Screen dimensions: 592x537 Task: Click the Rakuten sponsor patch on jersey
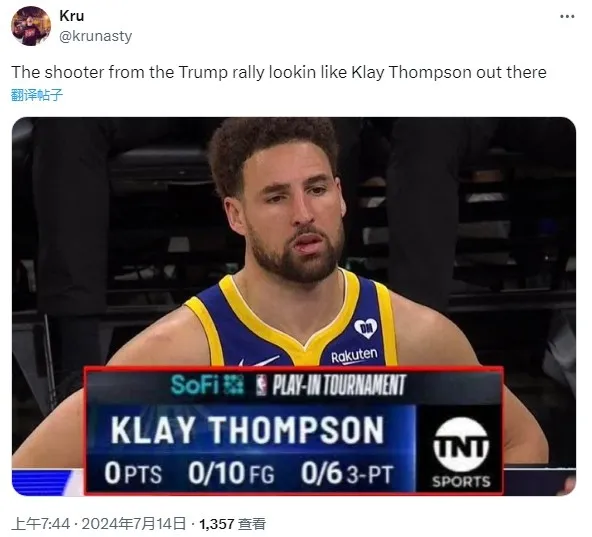(x=354, y=355)
